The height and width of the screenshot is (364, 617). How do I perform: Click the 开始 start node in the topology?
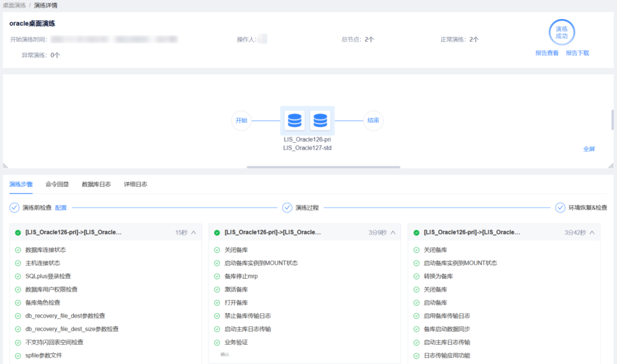pyautogui.click(x=241, y=121)
